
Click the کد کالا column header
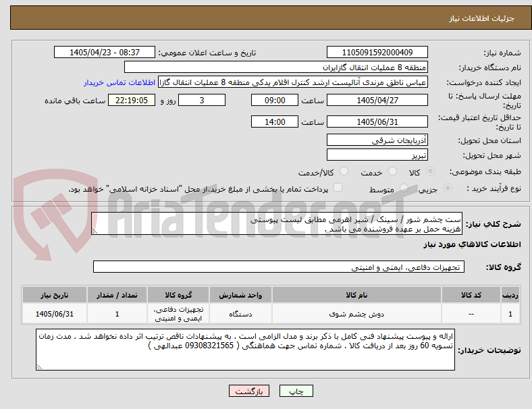pyautogui.click(x=471, y=295)
